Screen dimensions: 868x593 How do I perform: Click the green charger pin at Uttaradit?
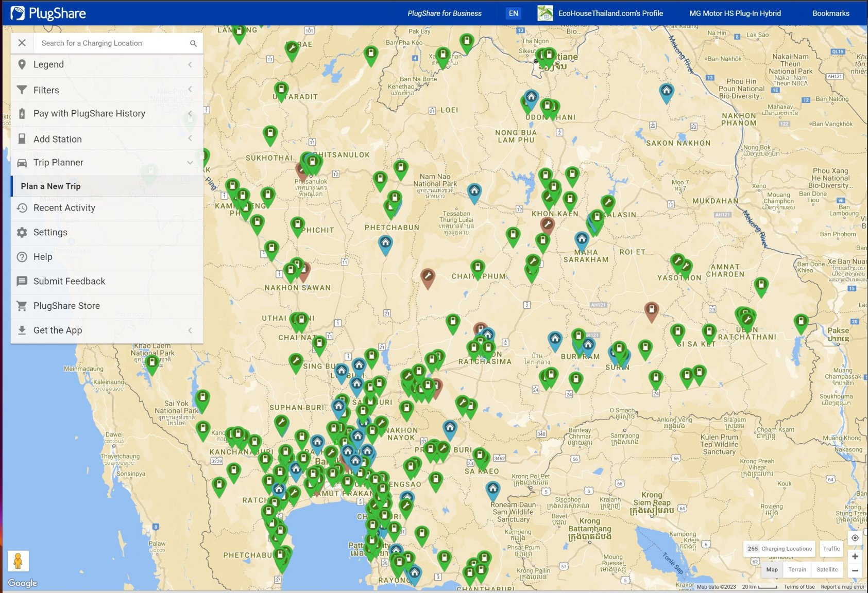[x=281, y=91]
